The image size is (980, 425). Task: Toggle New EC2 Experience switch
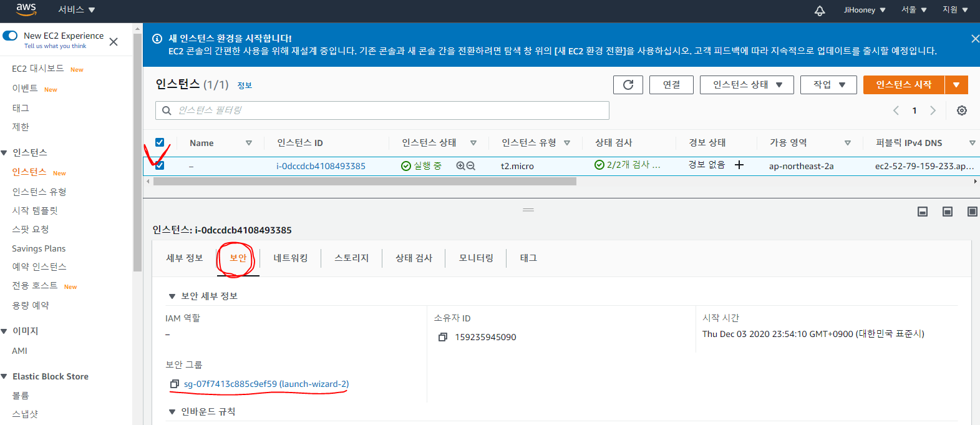[x=10, y=36]
